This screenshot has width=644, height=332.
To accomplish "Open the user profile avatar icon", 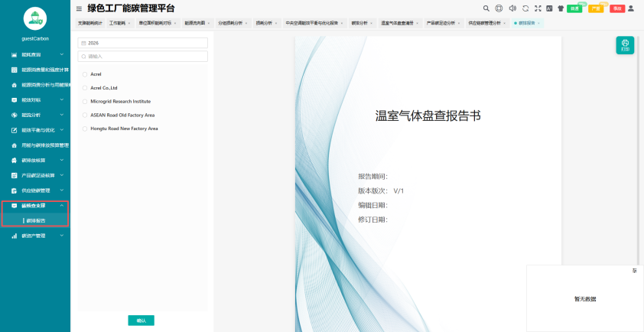I will pyautogui.click(x=631, y=8).
